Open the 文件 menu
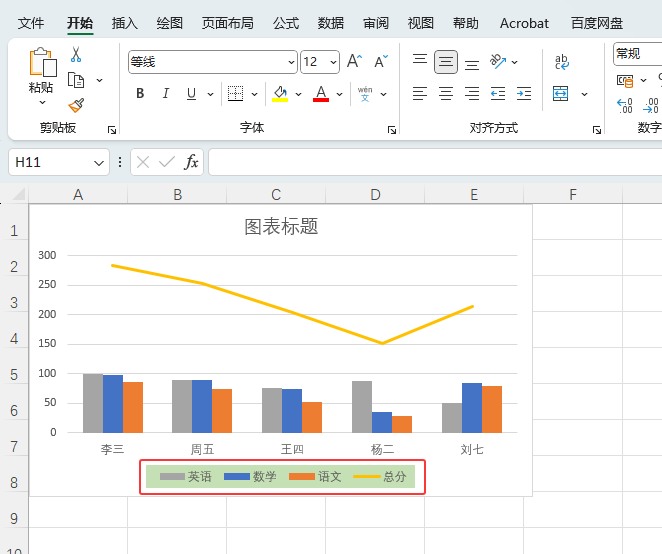The width and height of the screenshot is (662, 554). [x=31, y=23]
